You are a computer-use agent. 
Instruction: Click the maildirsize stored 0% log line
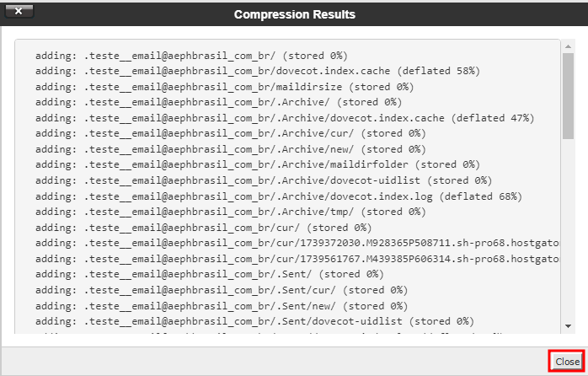pos(225,87)
